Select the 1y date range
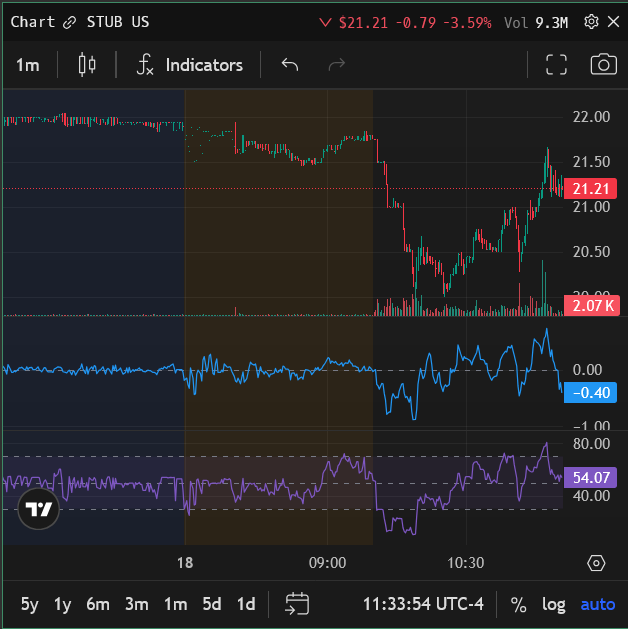 (x=63, y=604)
